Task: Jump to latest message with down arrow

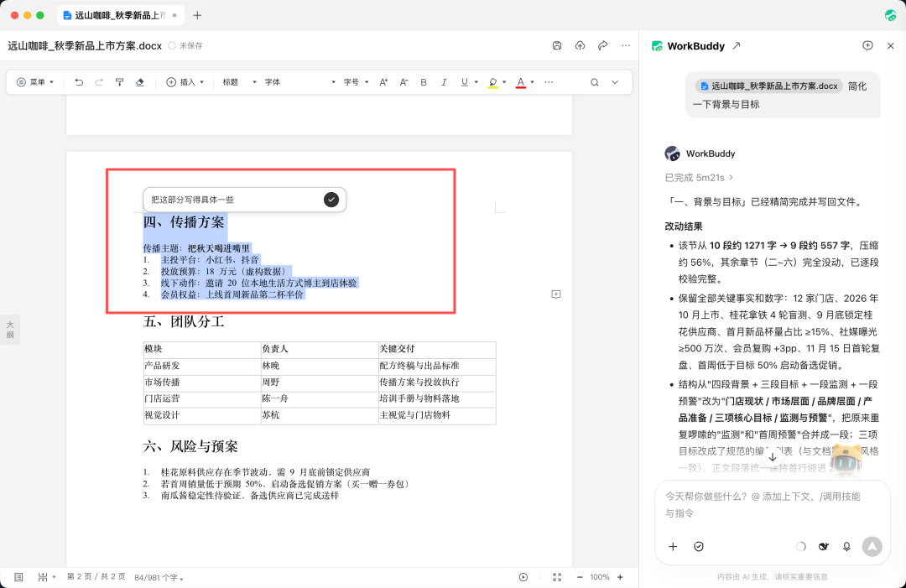Action: coord(773,456)
